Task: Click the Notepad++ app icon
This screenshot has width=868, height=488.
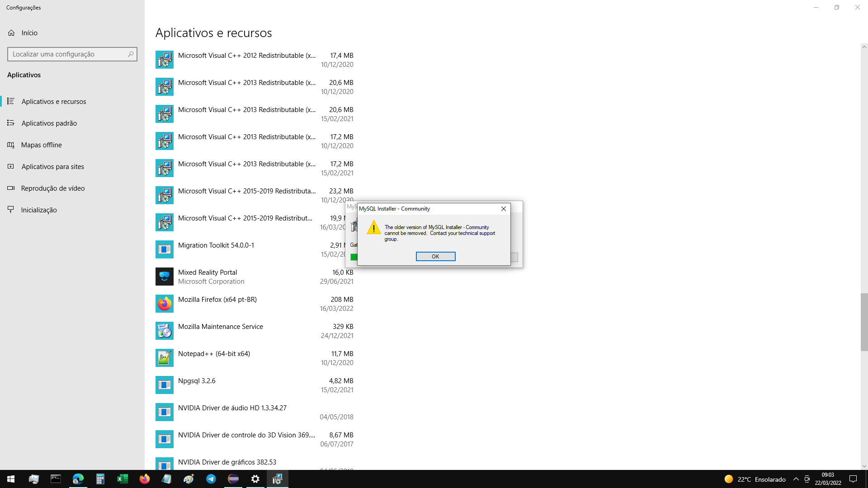Action: click(165, 358)
